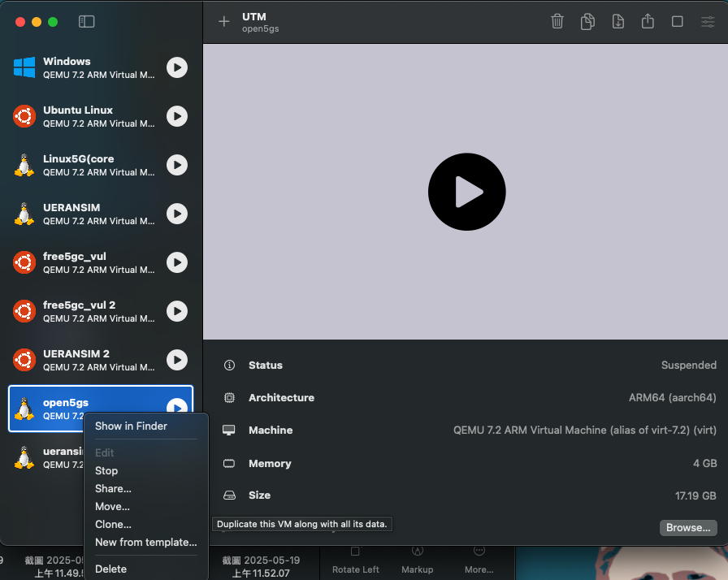The height and width of the screenshot is (580, 728).
Task: Click the ARM64 (aarch64) value
Action: click(x=672, y=398)
